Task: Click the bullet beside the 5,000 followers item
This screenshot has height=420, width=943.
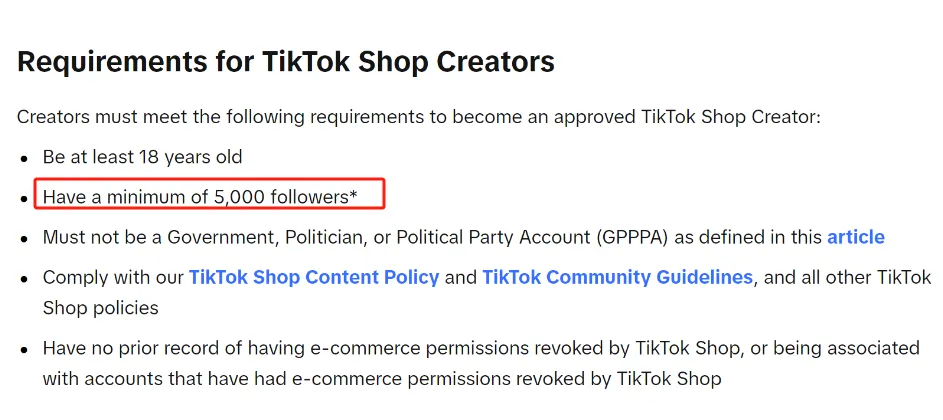Action: coord(24,199)
